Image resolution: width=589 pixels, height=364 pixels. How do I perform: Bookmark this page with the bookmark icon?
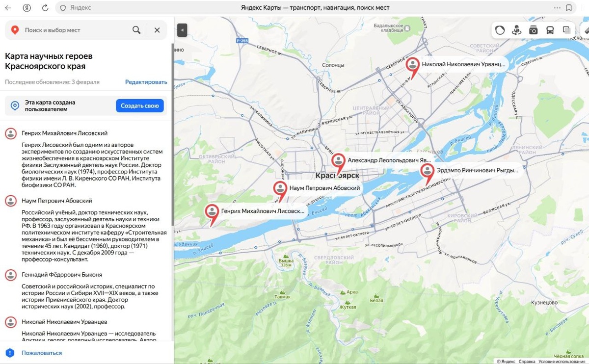[569, 8]
